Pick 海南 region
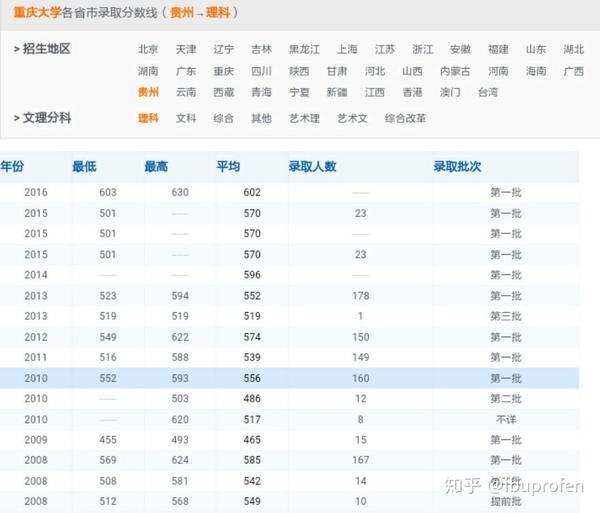The width and height of the screenshot is (600, 513). click(536, 71)
